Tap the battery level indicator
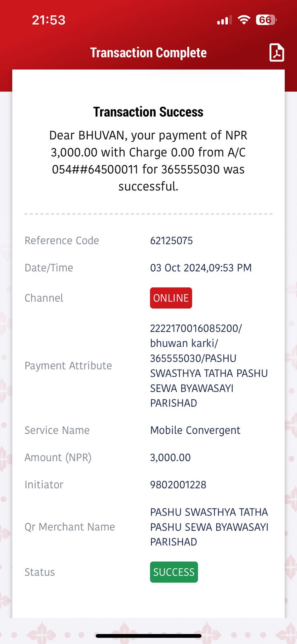The width and height of the screenshot is (297, 644). tap(266, 20)
